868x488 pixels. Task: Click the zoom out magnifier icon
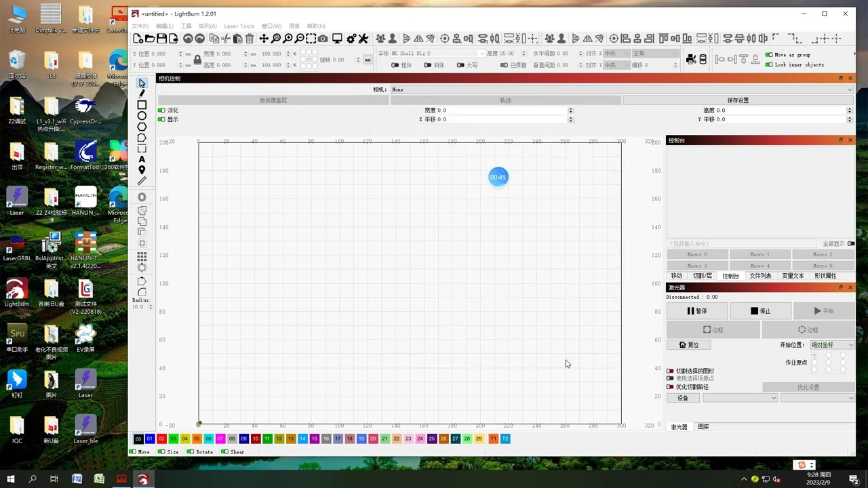coord(300,39)
